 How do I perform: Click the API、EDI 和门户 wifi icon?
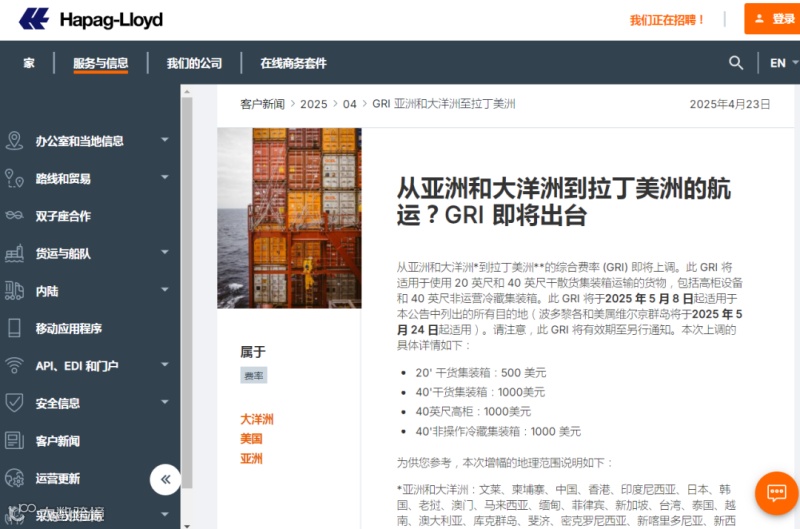click(x=14, y=365)
